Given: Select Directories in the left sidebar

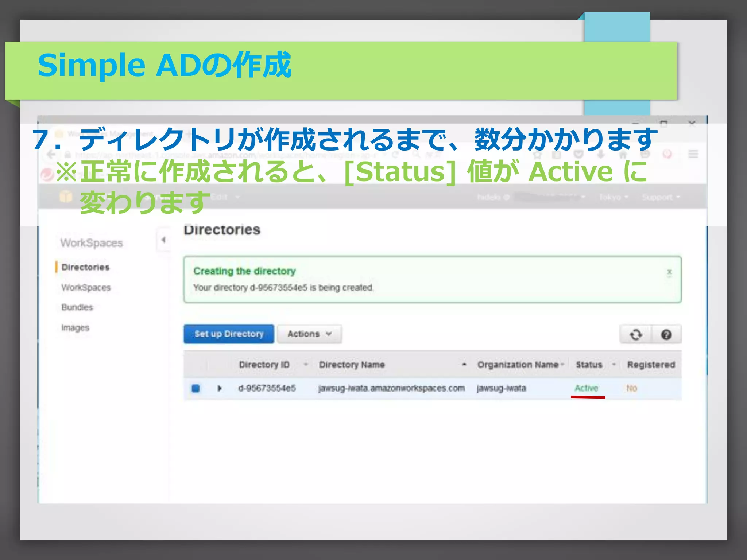Looking at the screenshot, I should point(85,267).
